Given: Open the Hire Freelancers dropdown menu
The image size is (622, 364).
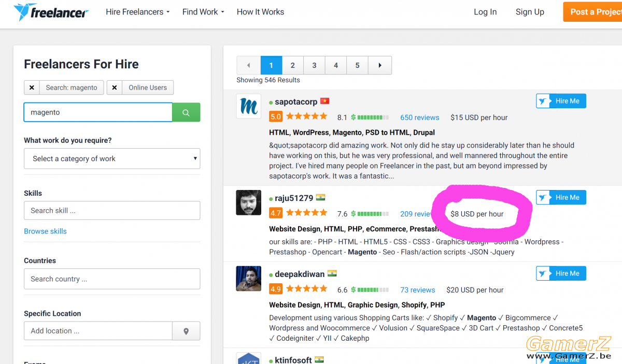Looking at the screenshot, I should (138, 12).
